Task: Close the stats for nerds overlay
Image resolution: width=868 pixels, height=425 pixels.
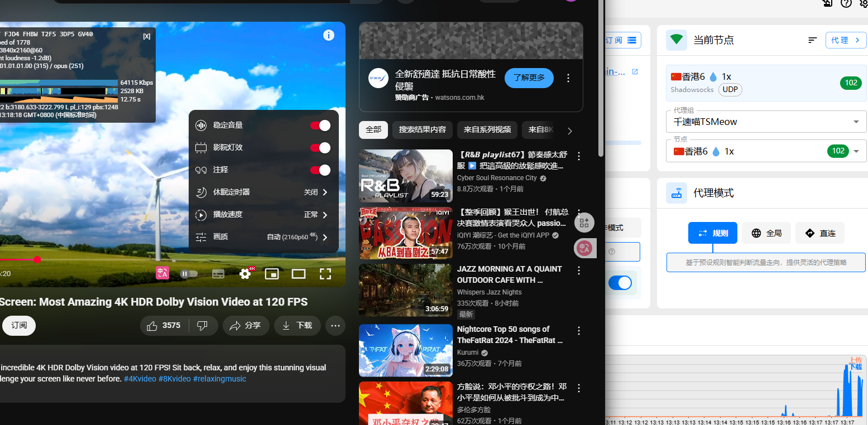Action: 146,36
